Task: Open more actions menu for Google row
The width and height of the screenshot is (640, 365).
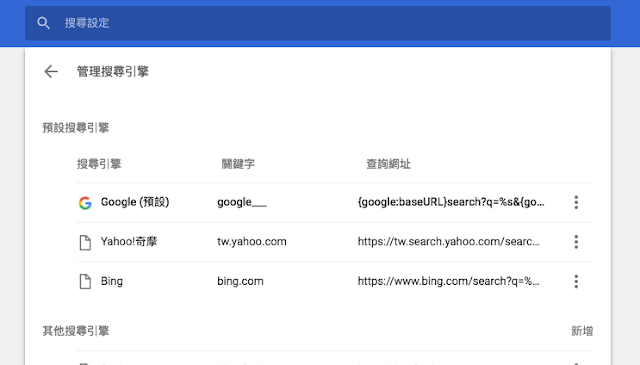Action: 576,202
